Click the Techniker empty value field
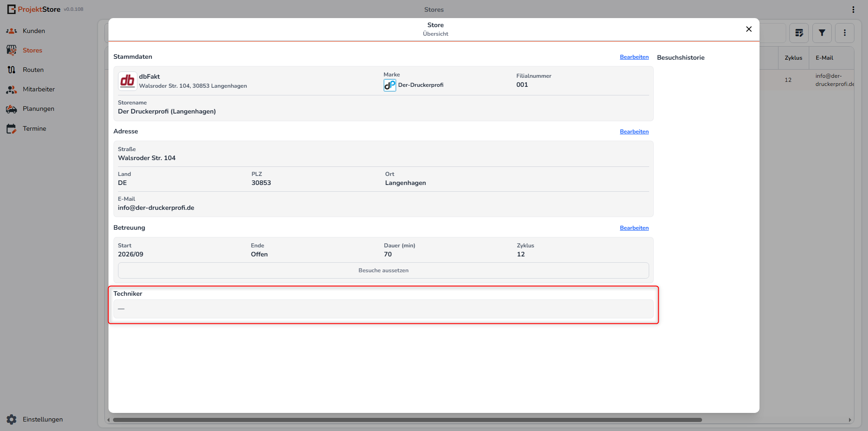Viewport: 868px width, 431px height. pos(383,309)
